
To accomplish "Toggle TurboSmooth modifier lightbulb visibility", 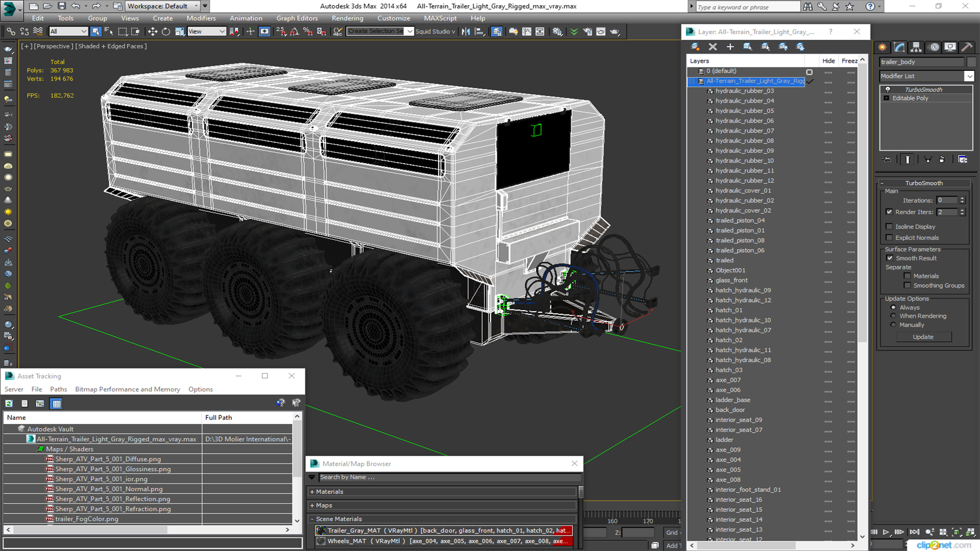I will coord(888,90).
